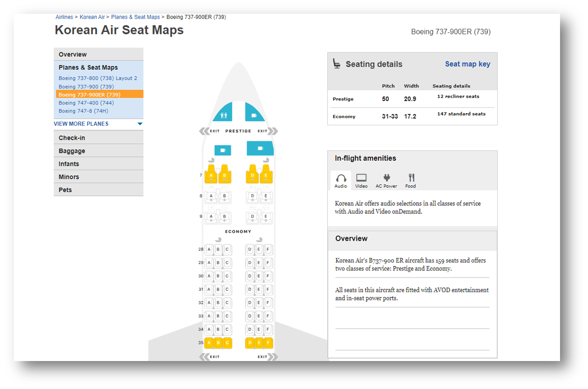Click the ECONOMY cabin label on the map
The height and width of the screenshot is (389, 588).
[238, 232]
